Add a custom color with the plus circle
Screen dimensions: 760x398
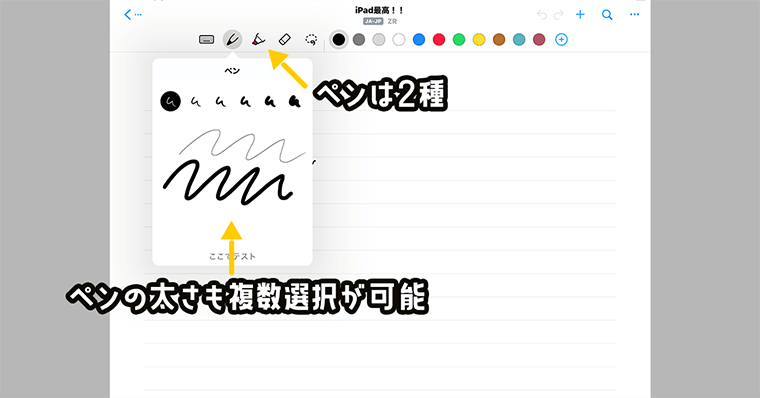point(561,40)
